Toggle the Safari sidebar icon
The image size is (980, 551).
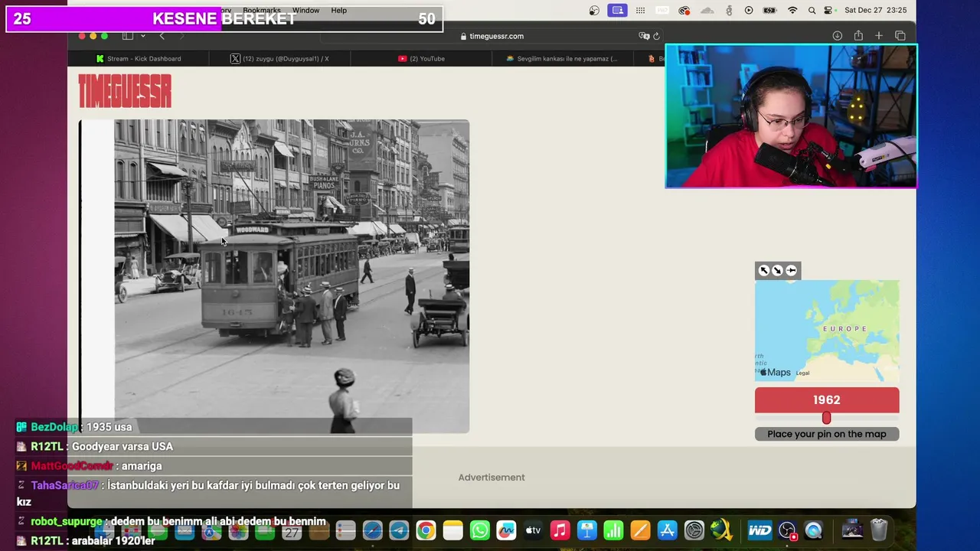tap(128, 36)
